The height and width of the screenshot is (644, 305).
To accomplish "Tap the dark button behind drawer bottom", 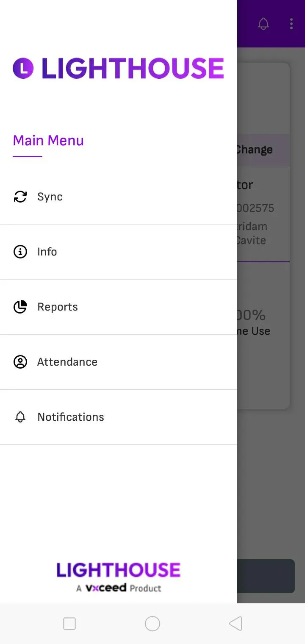I will coord(266,576).
